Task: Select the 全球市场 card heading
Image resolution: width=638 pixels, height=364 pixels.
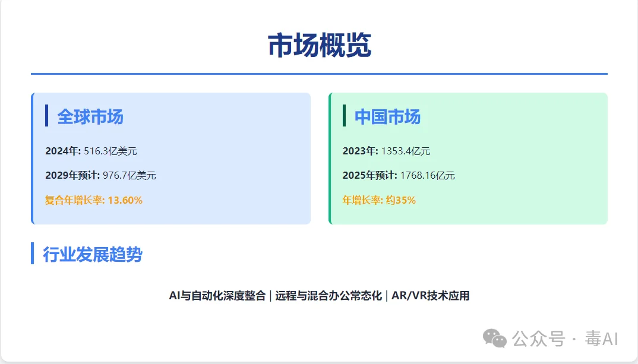Action: click(x=90, y=117)
